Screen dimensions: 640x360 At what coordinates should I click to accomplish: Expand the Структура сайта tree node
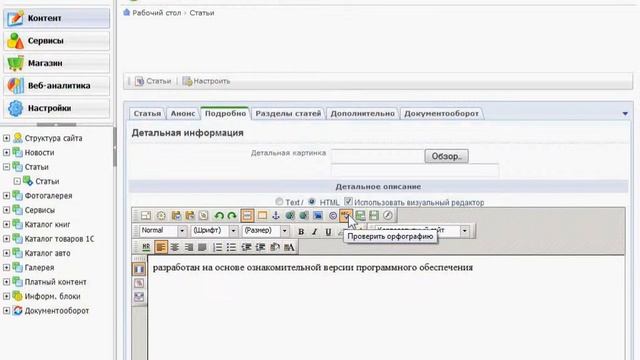click(7, 138)
